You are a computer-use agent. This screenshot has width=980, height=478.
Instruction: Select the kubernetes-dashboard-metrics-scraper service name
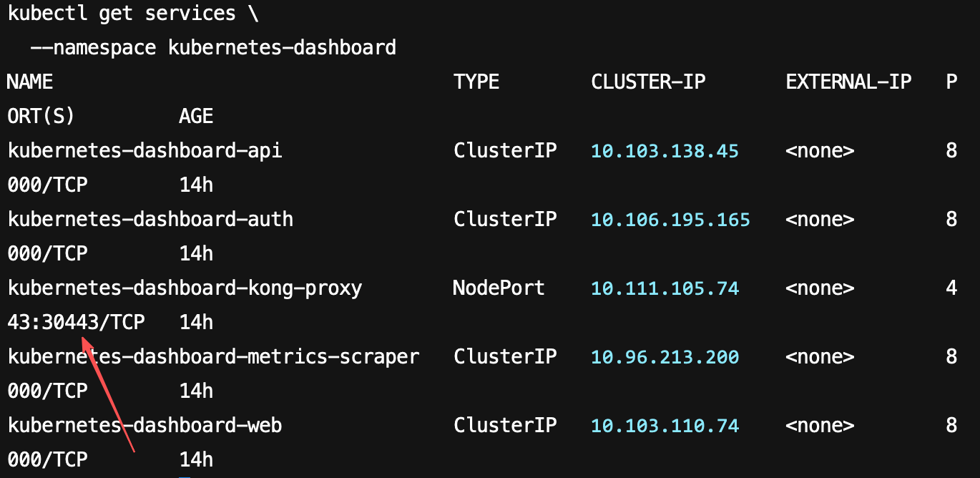click(213, 357)
